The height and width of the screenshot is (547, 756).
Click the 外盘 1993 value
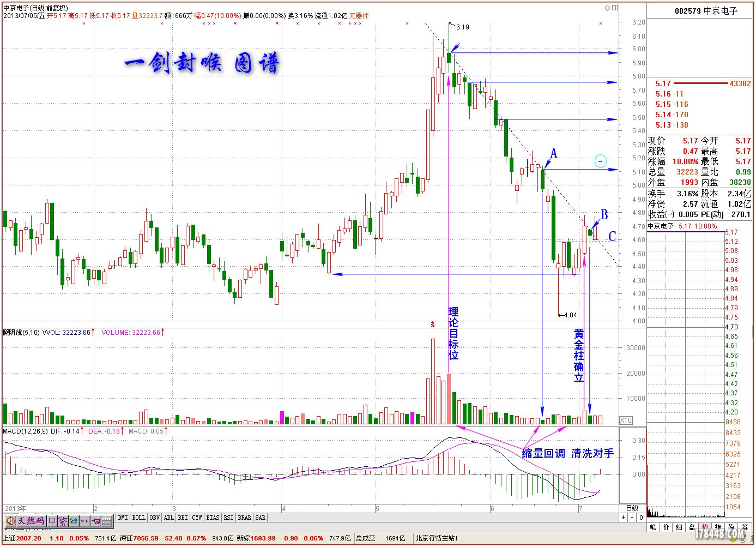click(690, 182)
